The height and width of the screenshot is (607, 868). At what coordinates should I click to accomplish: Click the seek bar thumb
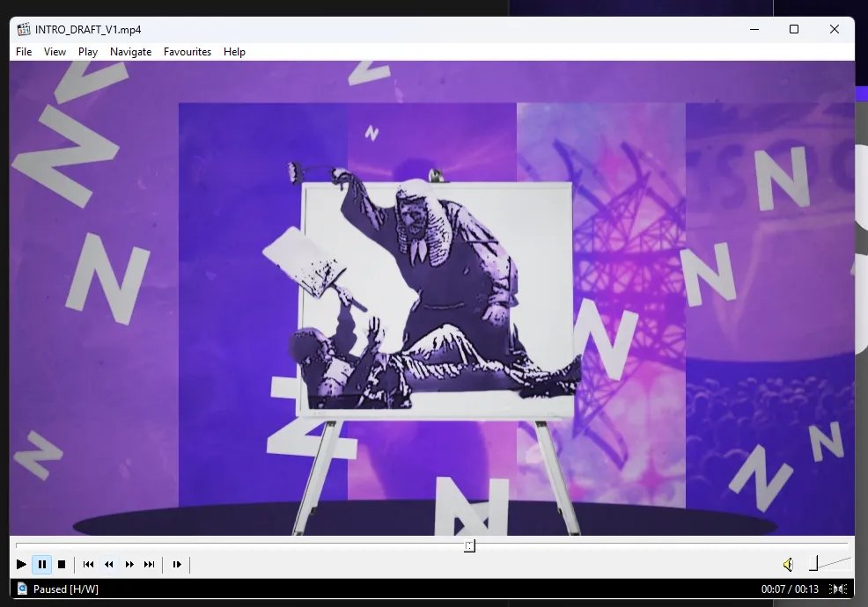tap(469, 546)
